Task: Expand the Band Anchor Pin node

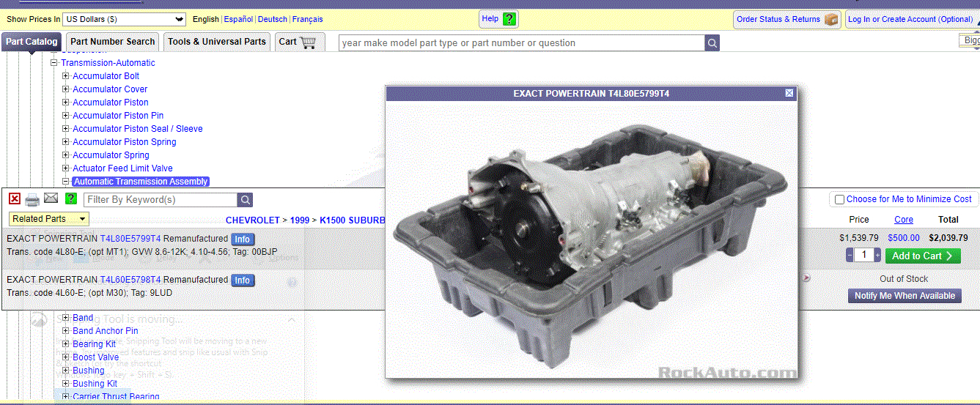Action: click(x=65, y=331)
